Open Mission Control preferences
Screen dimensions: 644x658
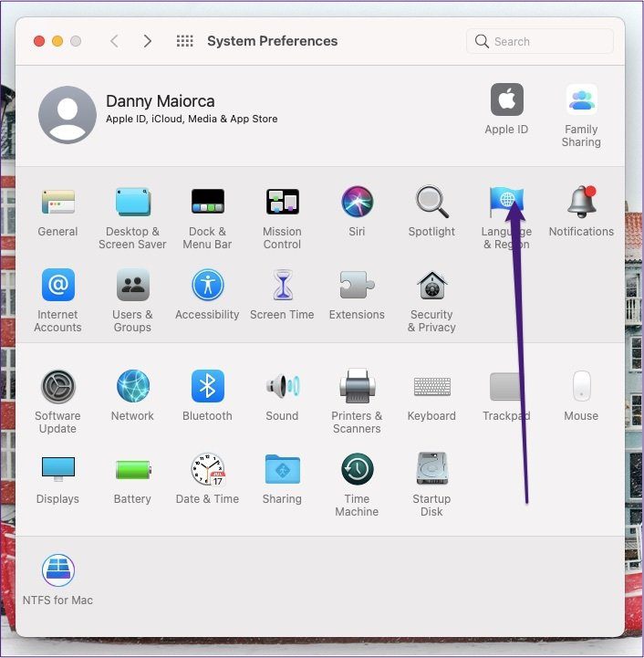coord(283,202)
